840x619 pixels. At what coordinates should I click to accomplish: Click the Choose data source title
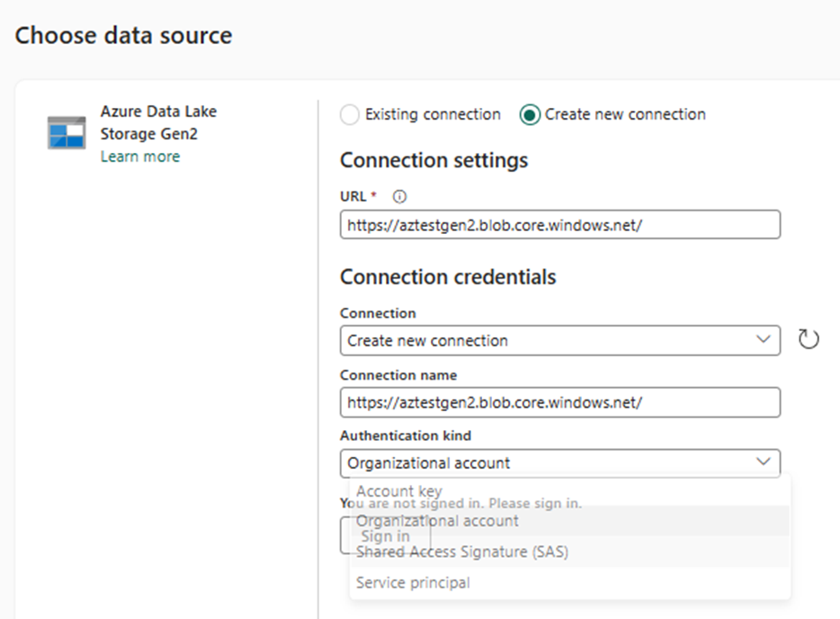click(124, 35)
